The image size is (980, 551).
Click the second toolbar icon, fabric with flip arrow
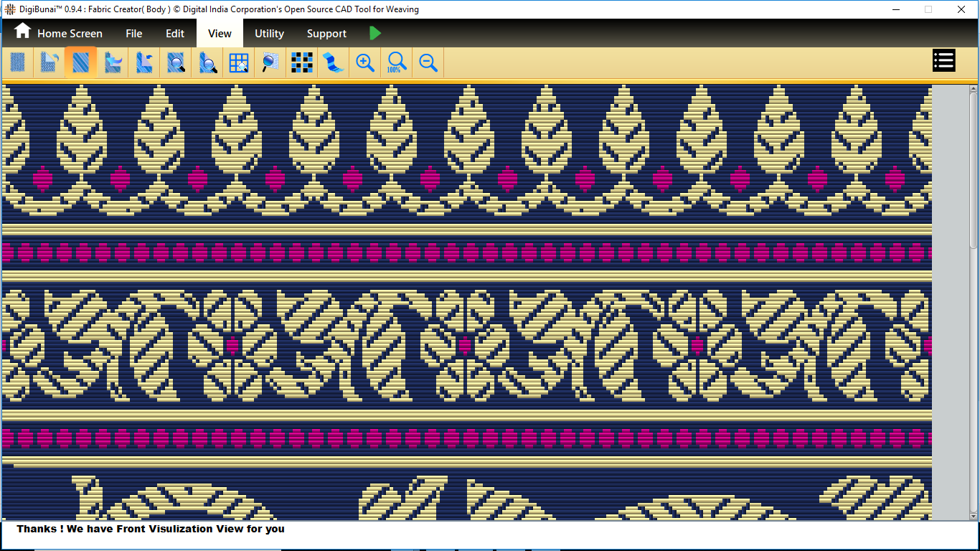49,63
